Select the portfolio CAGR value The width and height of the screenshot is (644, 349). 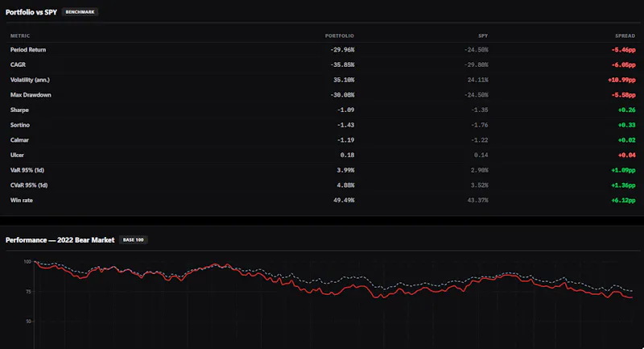coord(342,64)
